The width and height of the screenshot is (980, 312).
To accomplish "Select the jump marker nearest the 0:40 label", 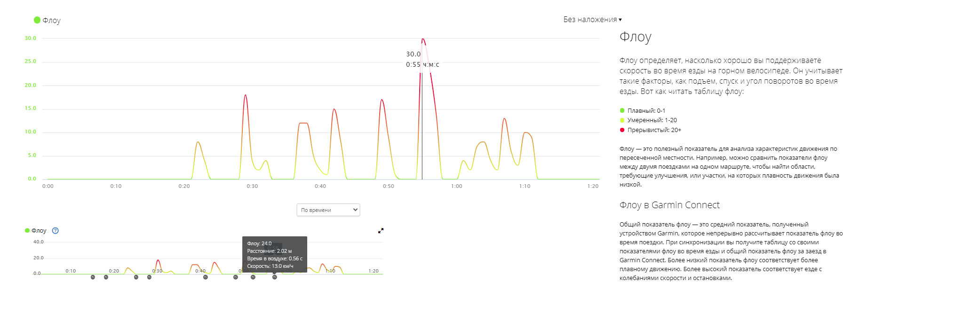I will pos(206,277).
